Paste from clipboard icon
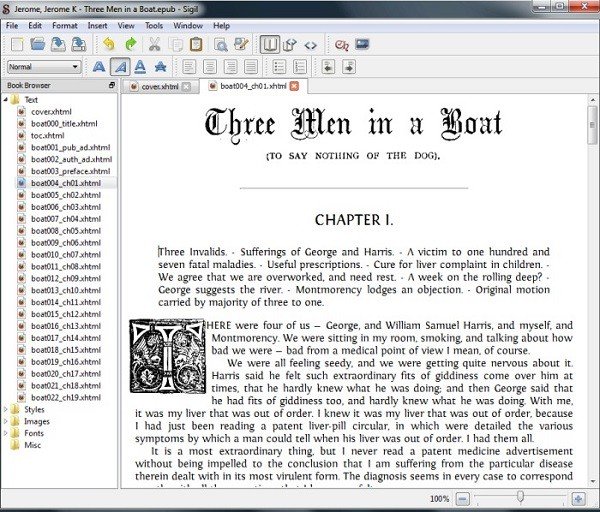Screen dimensions: 600x512 tap(196, 45)
